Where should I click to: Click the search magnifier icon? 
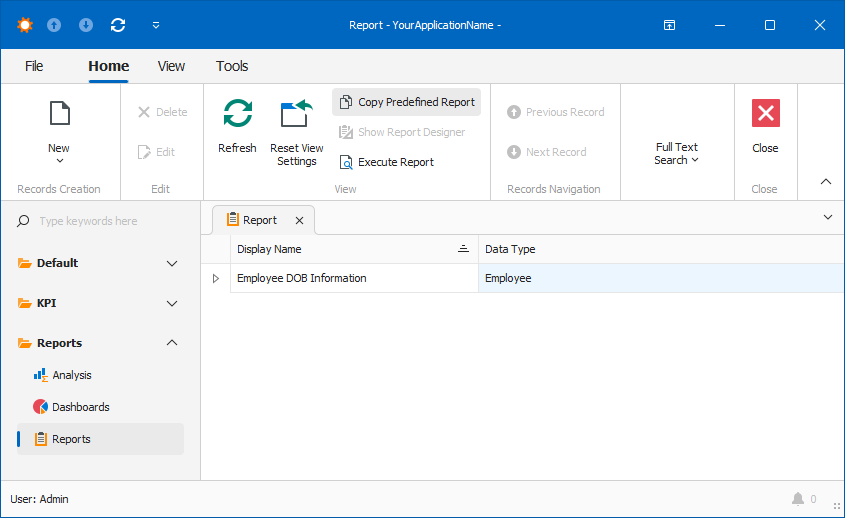(x=23, y=221)
